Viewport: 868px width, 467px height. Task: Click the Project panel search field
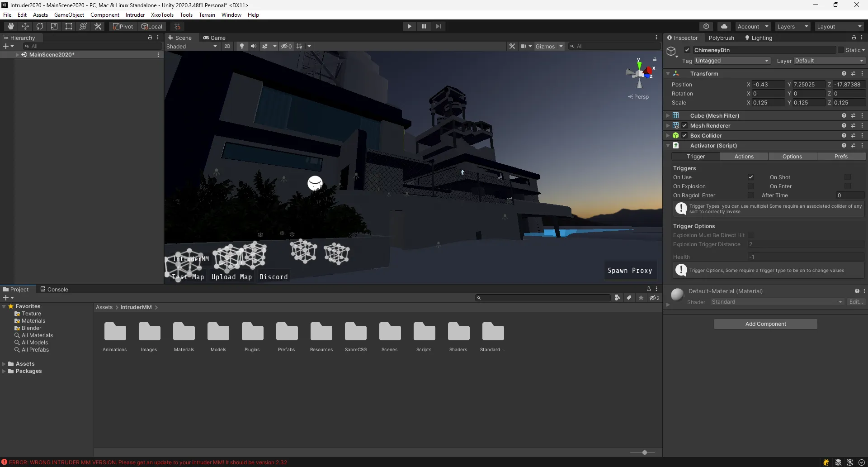coord(542,298)
